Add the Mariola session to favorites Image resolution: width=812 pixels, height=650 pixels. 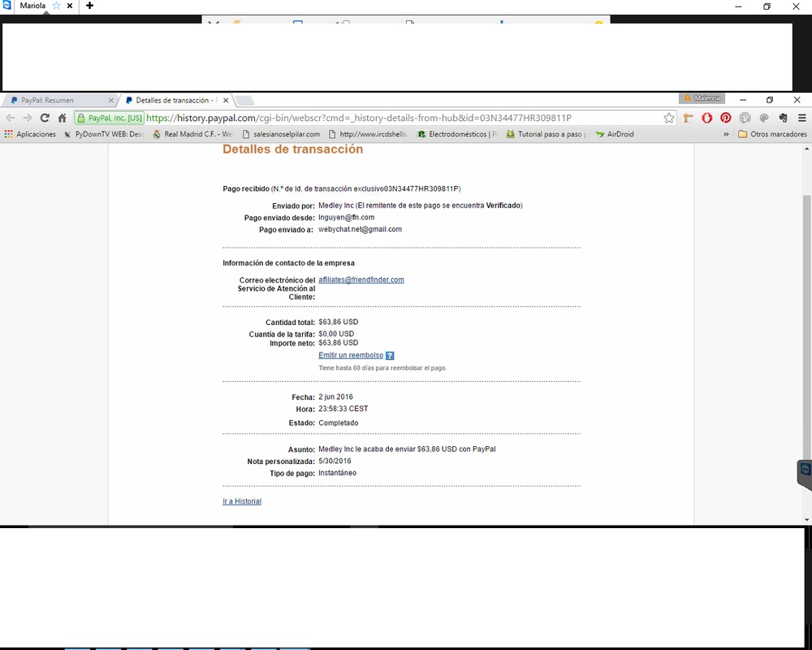click(x=57, y=6)
